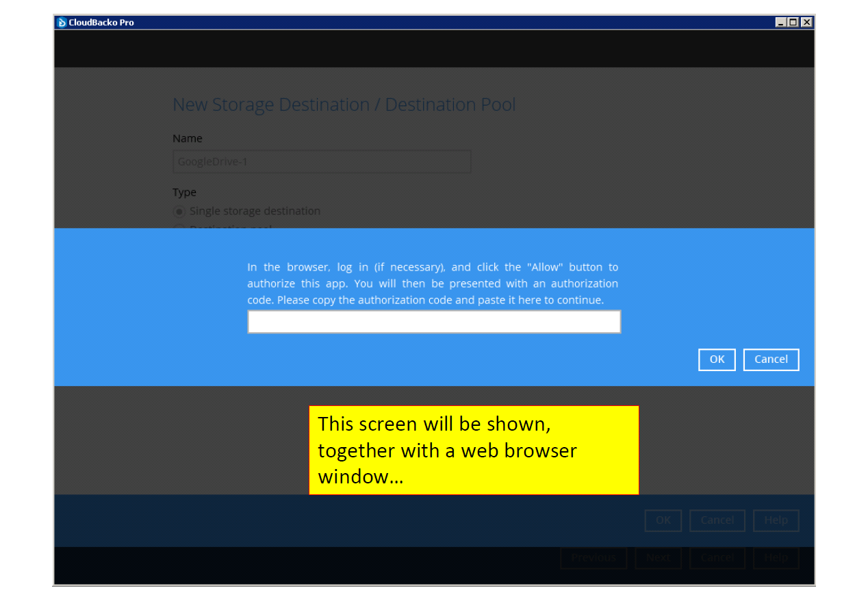Go back using the Previous button
The height and width of the screenshot is (608, 868).
pos(593,558)
